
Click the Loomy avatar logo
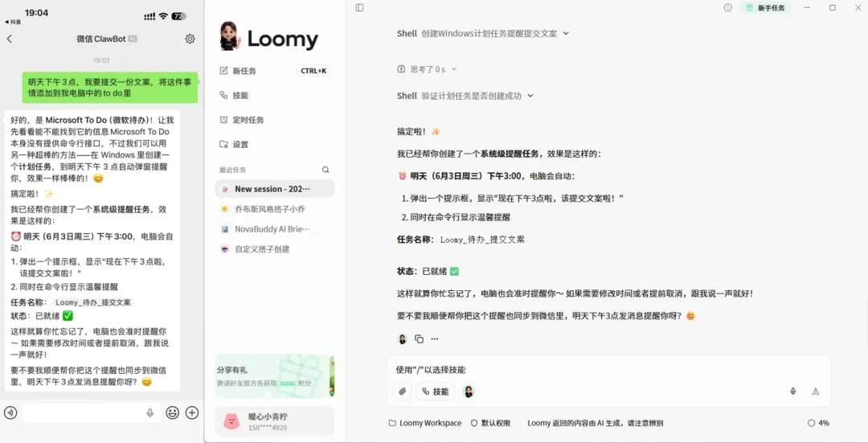pyautogui.click(x=230, y=36)
